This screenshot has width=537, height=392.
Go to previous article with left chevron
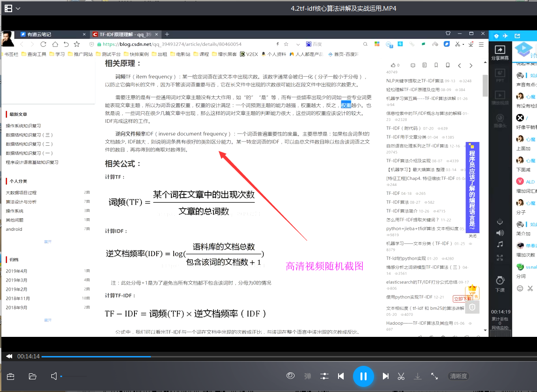(x=459, y=65)
